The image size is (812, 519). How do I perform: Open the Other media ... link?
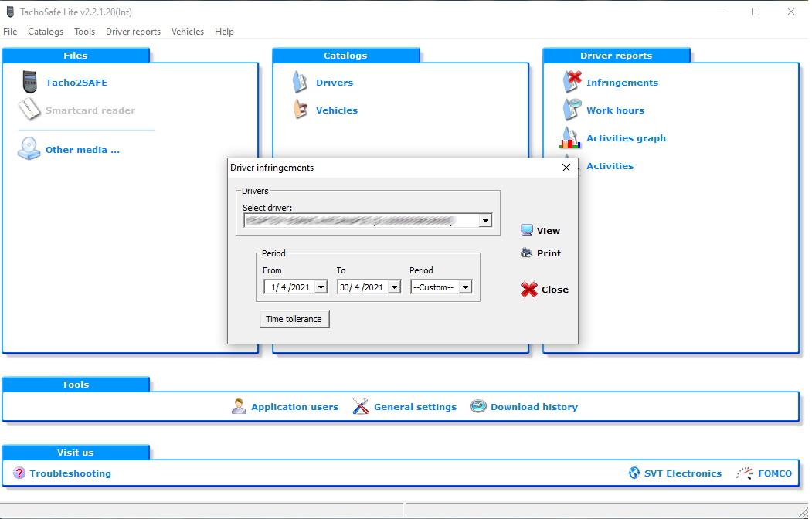(83, 150)
